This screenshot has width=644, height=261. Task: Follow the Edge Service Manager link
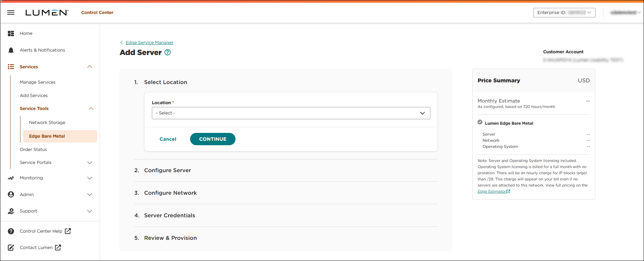click(149, 43)
